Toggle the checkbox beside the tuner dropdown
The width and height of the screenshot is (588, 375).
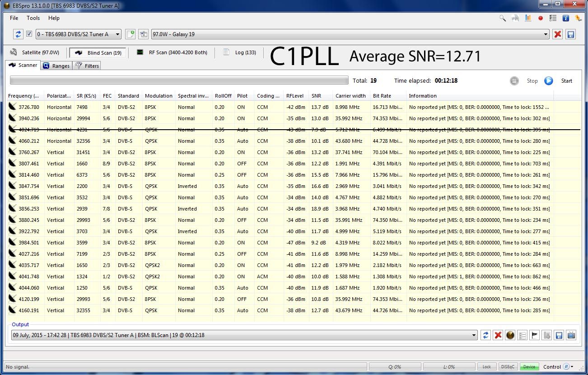coord(29,34)
